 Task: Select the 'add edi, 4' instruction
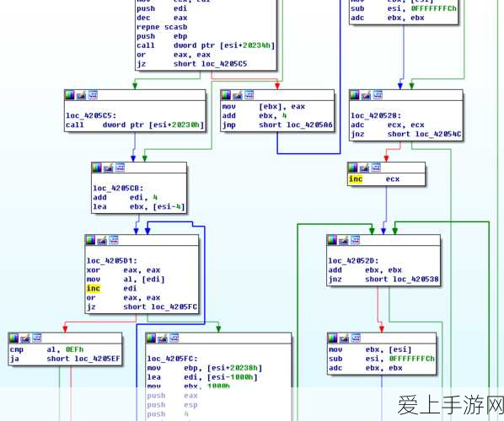pyautogui.click(x=126, y=198)
